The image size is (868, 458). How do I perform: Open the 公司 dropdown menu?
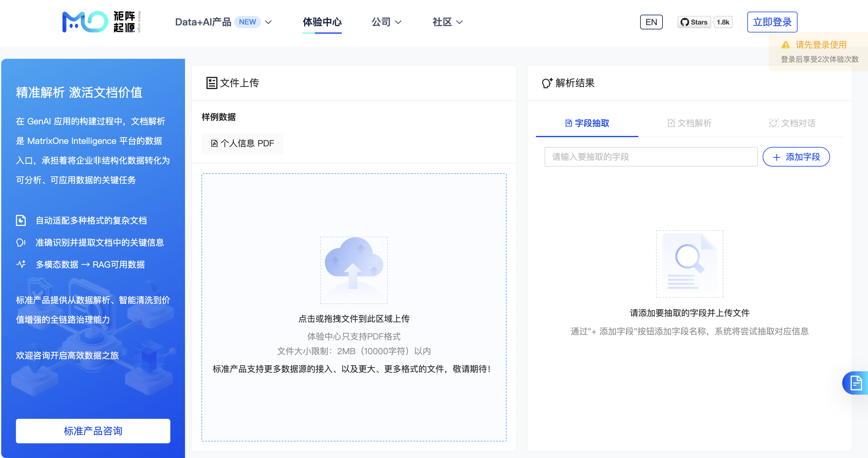pos(387,22)
